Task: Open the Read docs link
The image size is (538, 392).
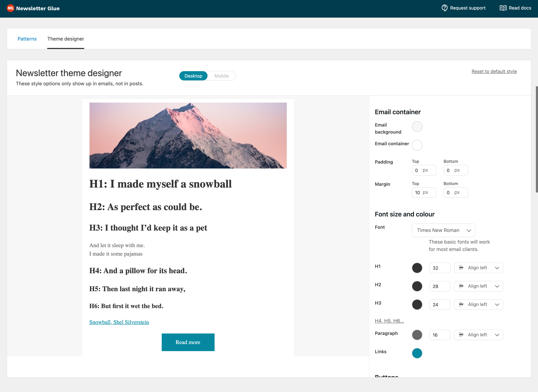Action: tap(515, 8)
